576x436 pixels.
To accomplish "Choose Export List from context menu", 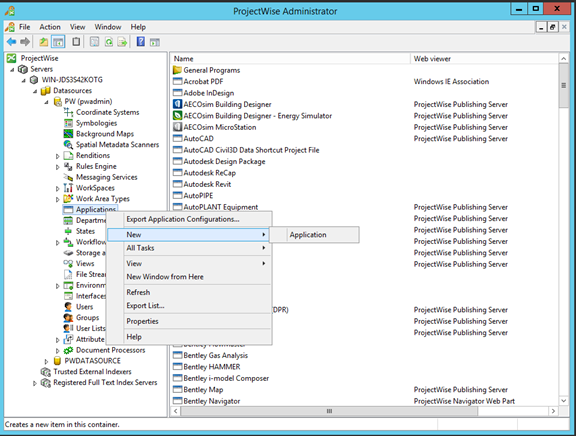I will click(x=190, y=306).
